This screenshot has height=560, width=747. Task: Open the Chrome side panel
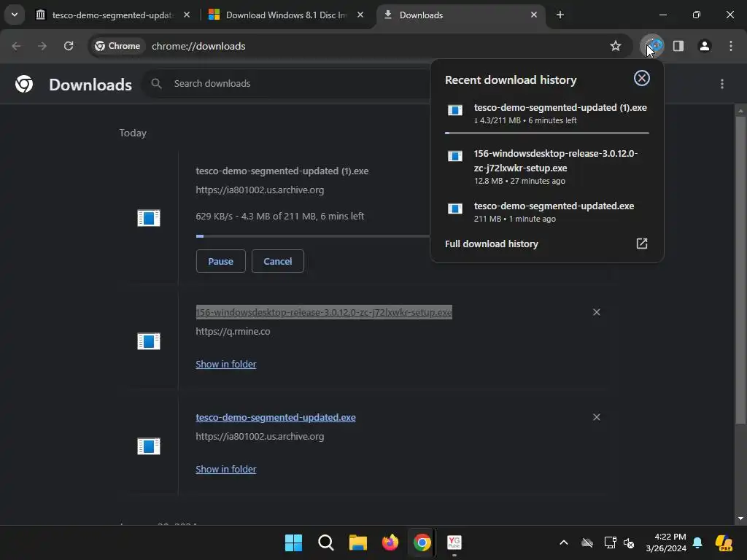678,46
